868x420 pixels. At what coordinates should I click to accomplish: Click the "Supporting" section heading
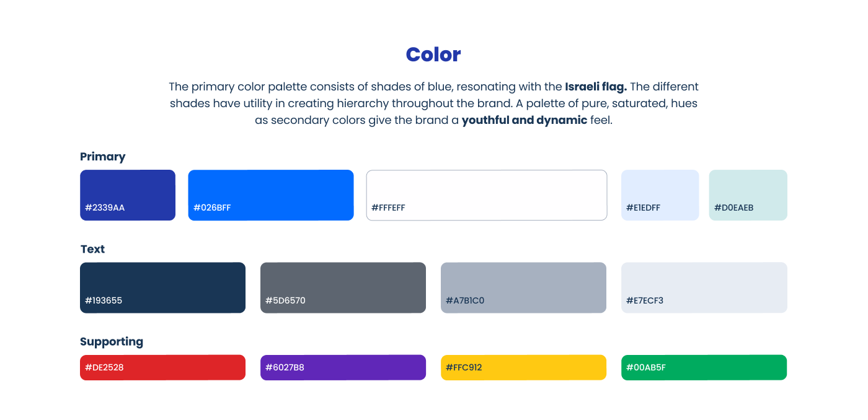112,341
